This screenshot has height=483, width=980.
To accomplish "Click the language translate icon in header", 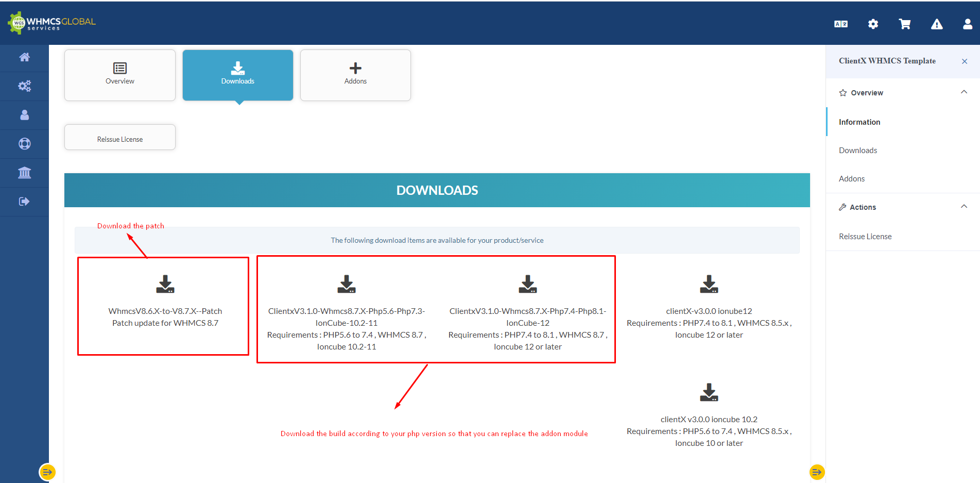I will pos(840,24).
